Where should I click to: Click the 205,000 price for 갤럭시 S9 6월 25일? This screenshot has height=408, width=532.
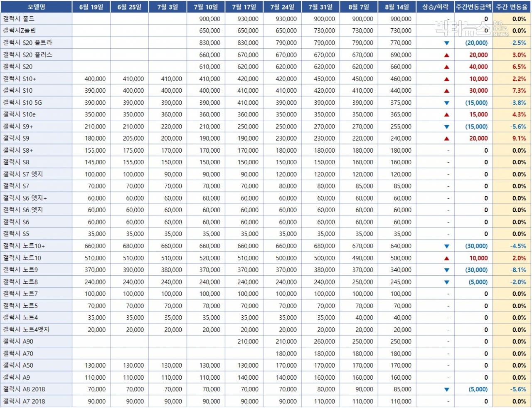(133, 138)
